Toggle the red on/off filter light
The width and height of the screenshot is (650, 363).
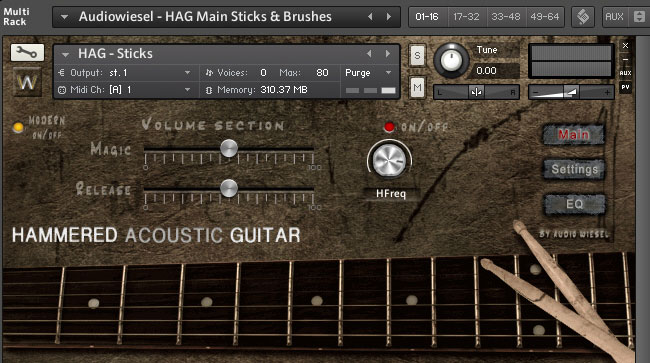coord(389,127)
